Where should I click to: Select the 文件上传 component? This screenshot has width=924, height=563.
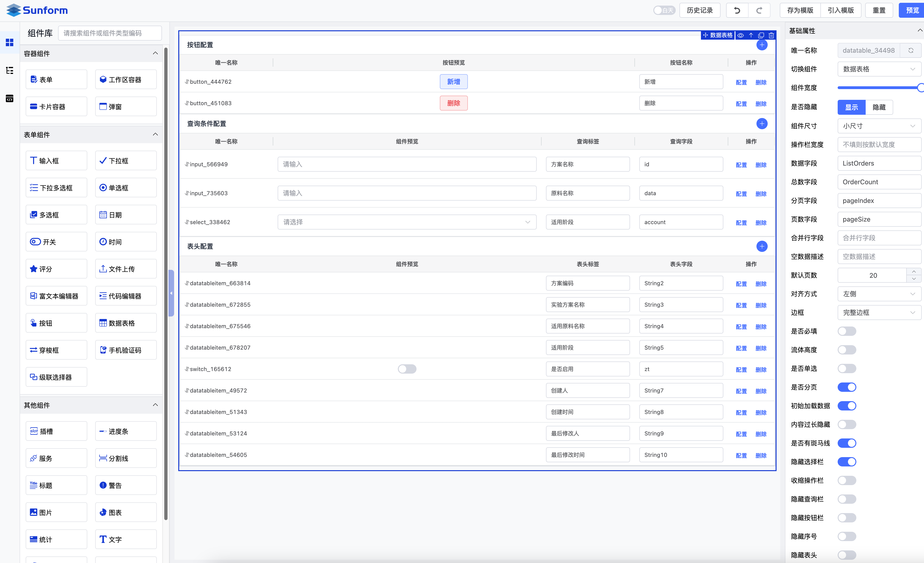click(126, 269)
